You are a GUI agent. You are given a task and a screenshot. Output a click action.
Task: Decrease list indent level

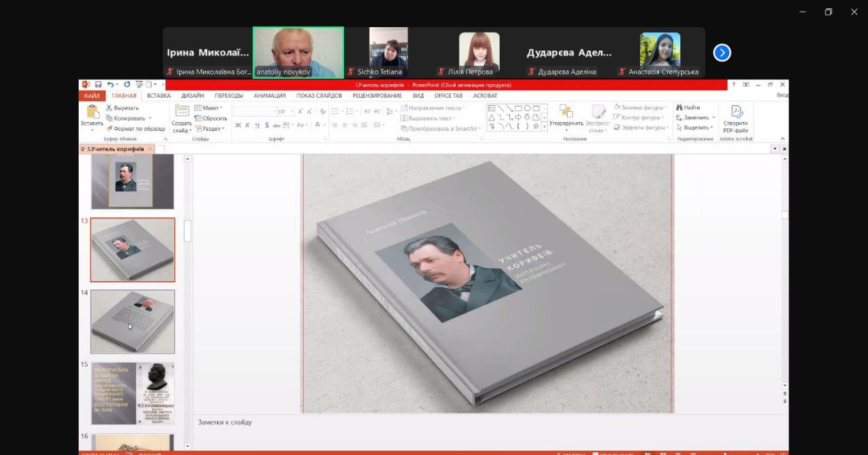click(367, 111)
